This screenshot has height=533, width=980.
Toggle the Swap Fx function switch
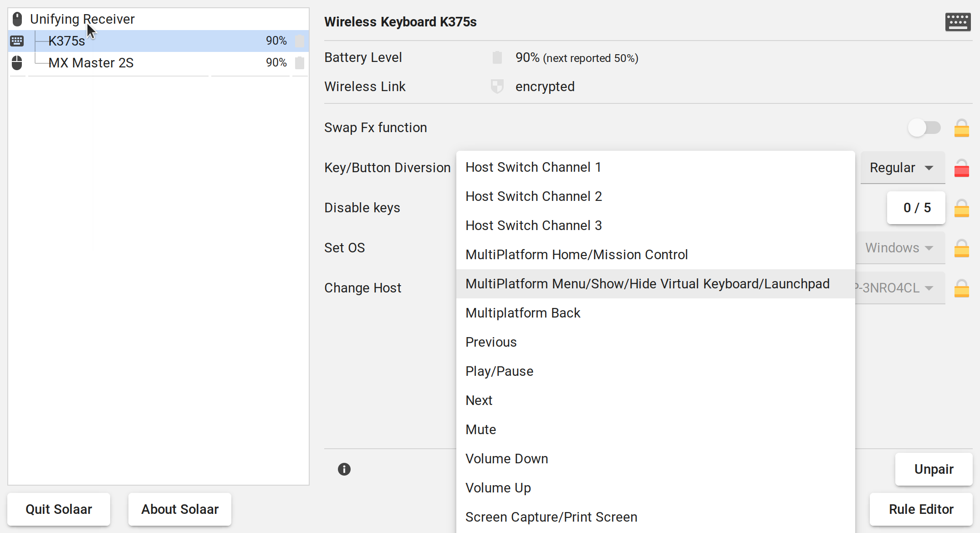[924, 128]
